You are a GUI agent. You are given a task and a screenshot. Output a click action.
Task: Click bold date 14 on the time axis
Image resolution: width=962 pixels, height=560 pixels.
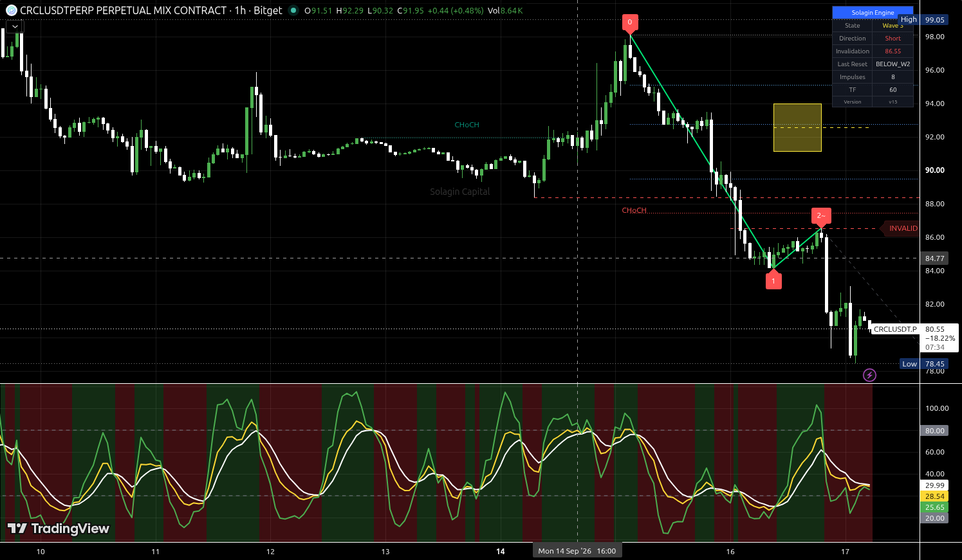pos(500,552)
